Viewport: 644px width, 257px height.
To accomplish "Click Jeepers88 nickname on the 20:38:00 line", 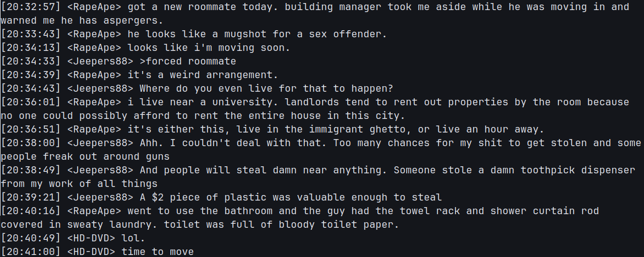I will coord(100,143).
